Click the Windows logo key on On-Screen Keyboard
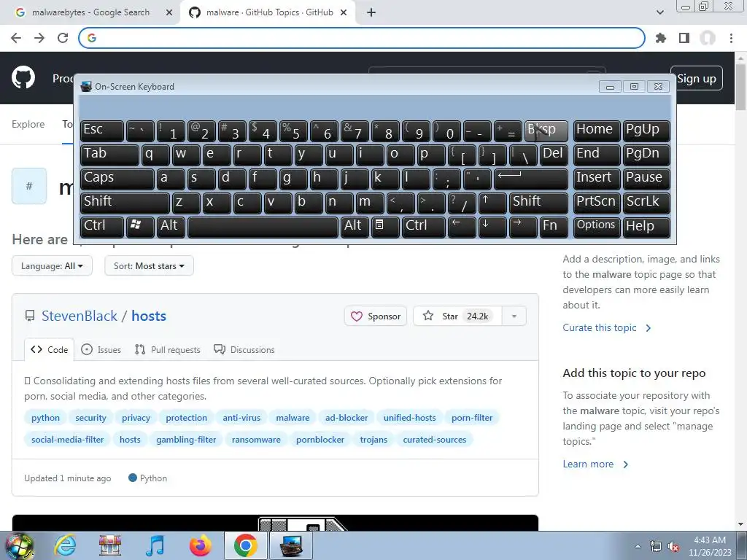This screenshot has width=747, height=560. click(139, 226)
